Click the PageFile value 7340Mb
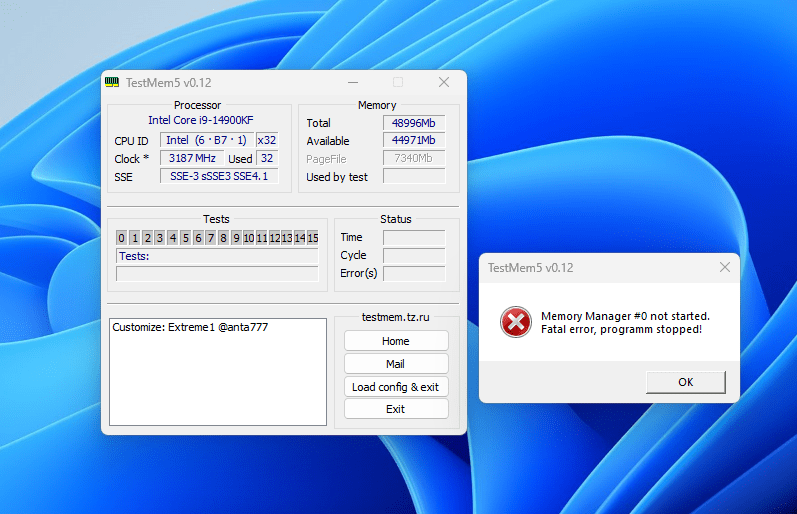The image size is (797, 514). pyautogui.click(x=414, y=158)
